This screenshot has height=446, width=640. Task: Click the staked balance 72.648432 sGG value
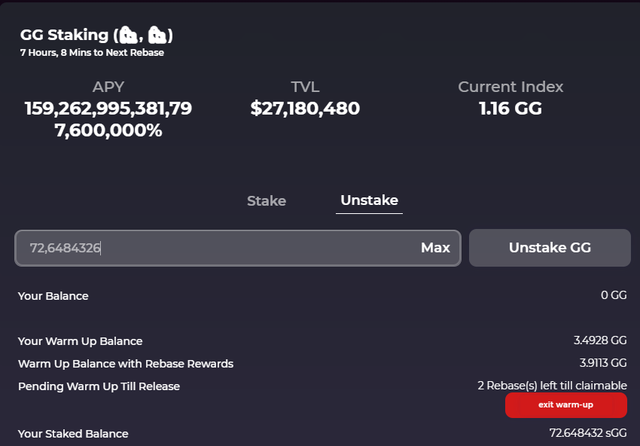click(588, 433)
